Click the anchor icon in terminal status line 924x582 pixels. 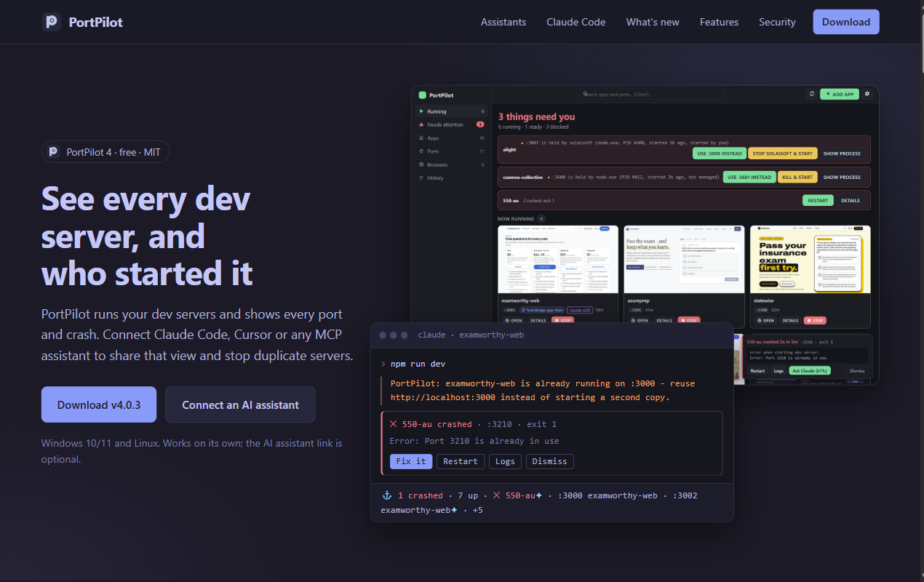click(386, 495)
